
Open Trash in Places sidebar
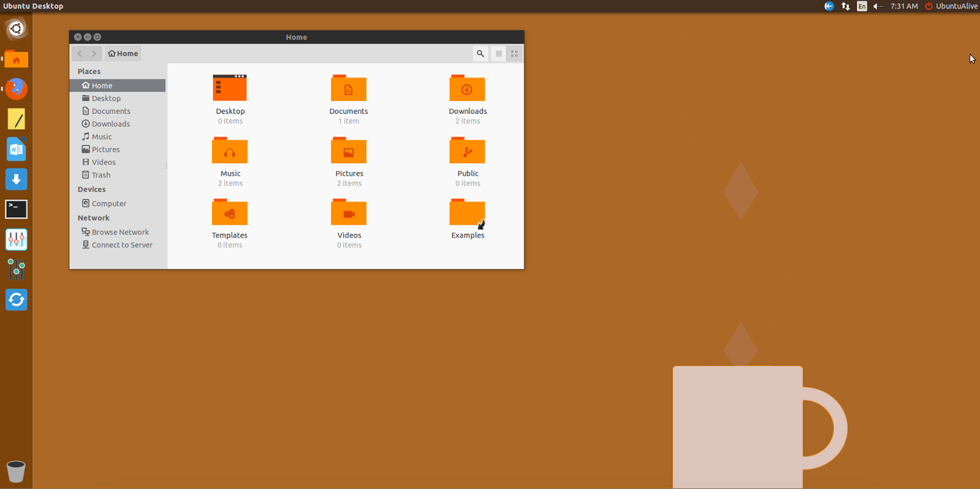[118, 176]
